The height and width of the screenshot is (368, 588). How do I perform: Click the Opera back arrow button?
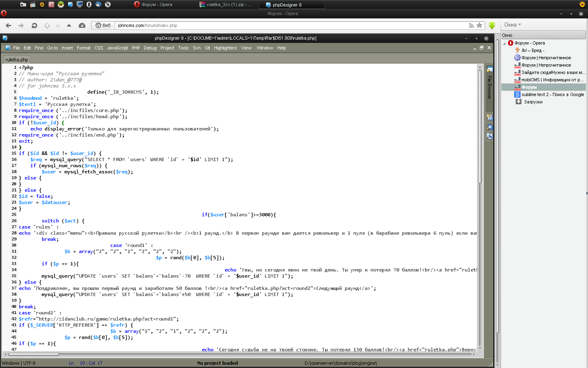(x=9, y=25)
